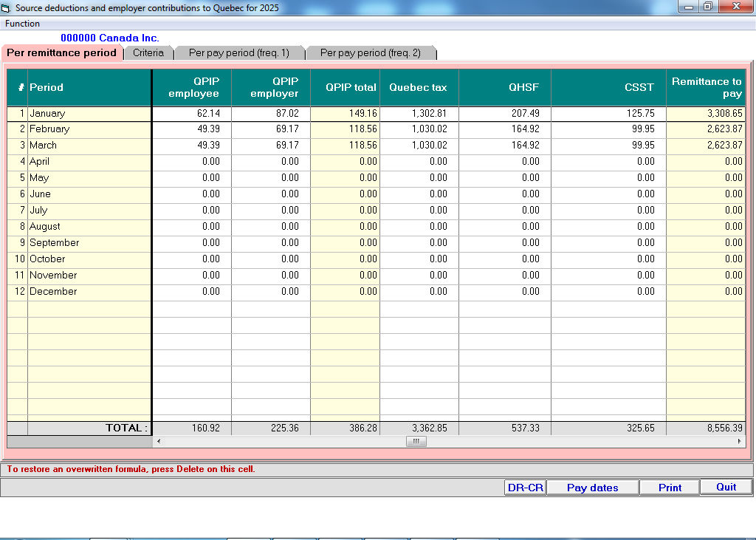Viewport: 756px width, 540px height.
Task: Select February's Quebec tax cell
Action: point(419,129)
